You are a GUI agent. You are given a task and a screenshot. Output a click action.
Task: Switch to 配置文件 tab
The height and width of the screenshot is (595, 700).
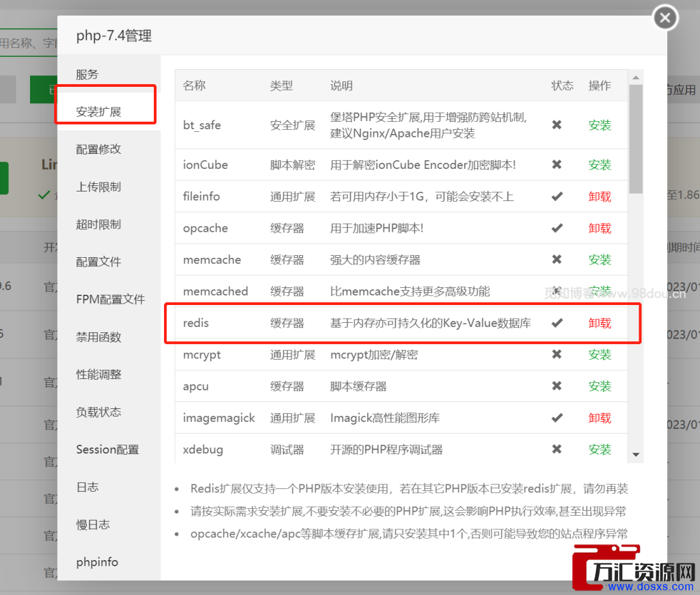[x=98, y=262]
